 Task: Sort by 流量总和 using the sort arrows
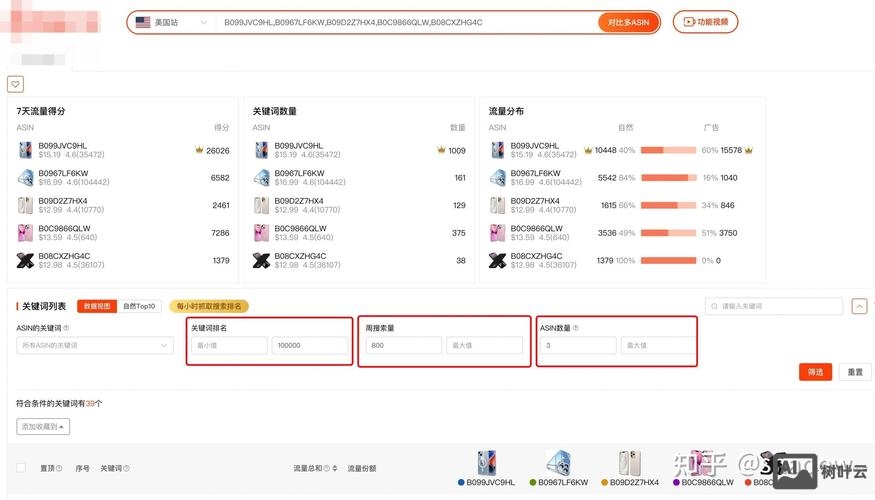click(x=335, y=468)
